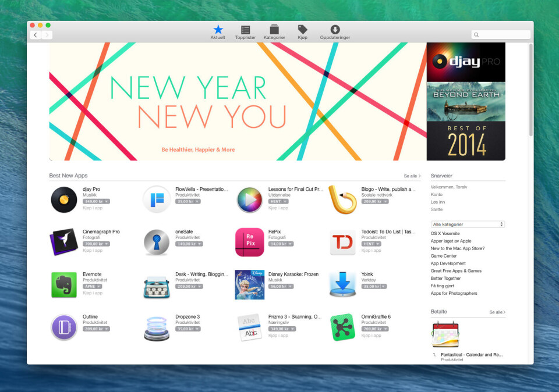This screenshot has width=559, height=392.
Task: Open the Outline notebook icon
Action: tap(64, 327)
